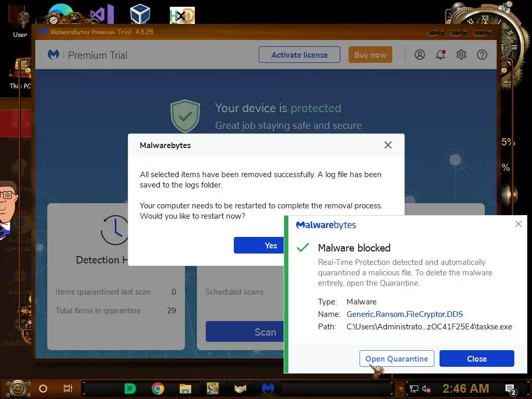Click 'Would you like to restart now?' text
532x399 pixels.
(x=192, y=216)
